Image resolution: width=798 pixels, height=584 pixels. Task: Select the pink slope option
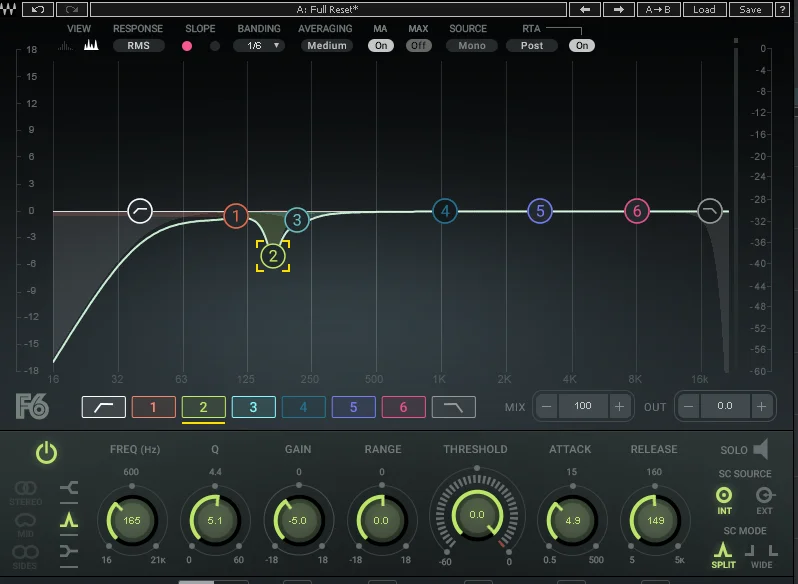click(x=187, y=46)
